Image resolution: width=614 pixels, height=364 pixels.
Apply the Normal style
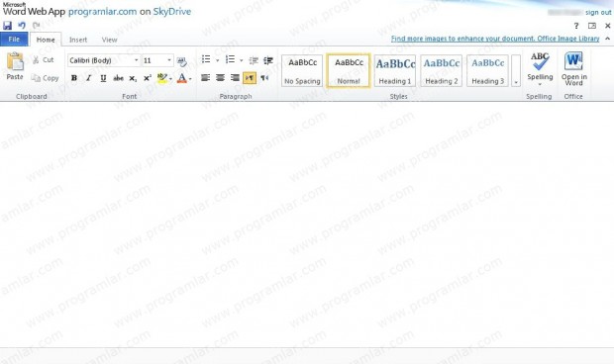(349, 71)
